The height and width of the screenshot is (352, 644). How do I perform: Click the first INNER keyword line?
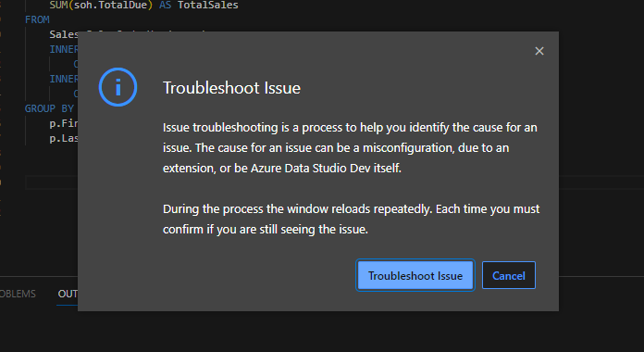pyautogui.click(x=64, y=49)
